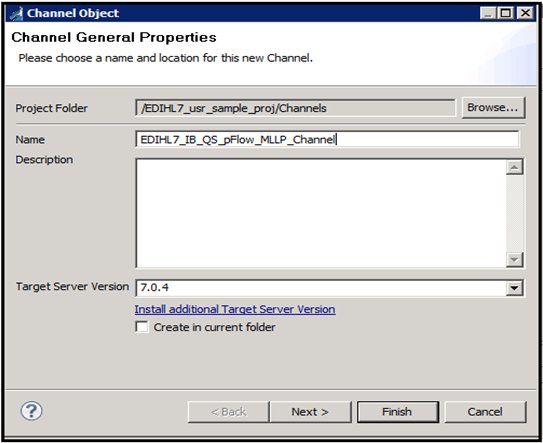The image size is (543, 443).
Task: Click the help question mark icon
Action: click(32, 411)
